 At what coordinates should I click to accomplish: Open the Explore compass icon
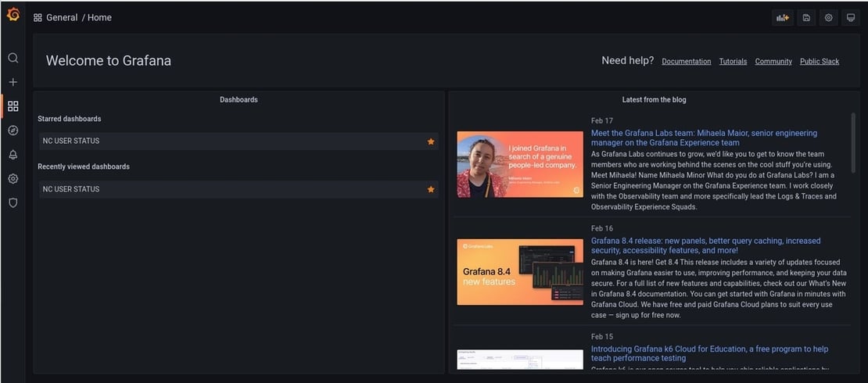pyautogui.click(x=13, y=131)
